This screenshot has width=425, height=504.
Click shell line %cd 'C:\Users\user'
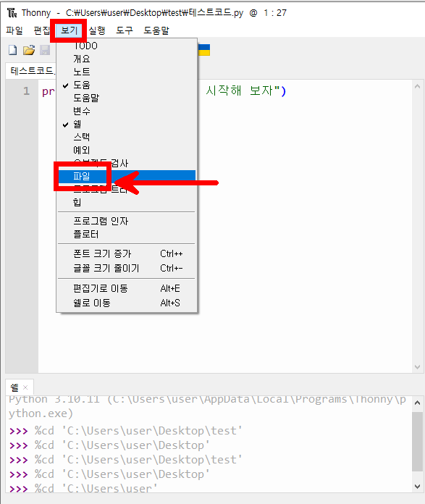(x=96, y=489)
